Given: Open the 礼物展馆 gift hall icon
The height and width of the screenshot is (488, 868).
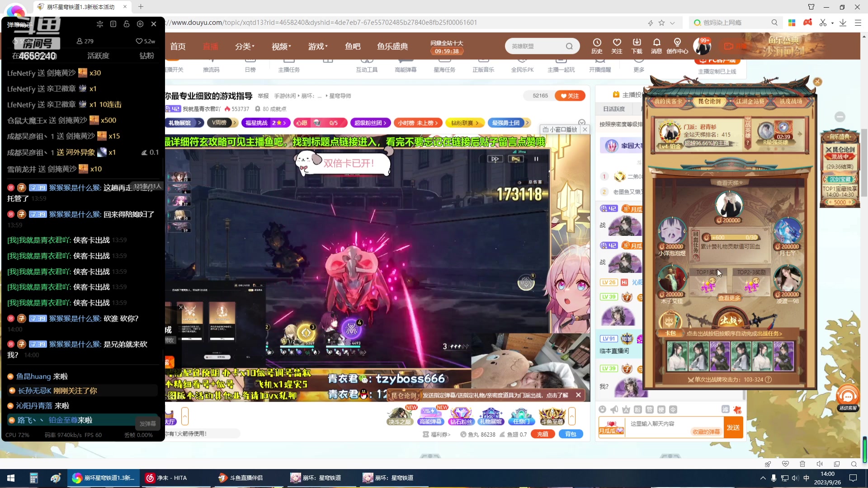Looking at the screenshot, I should (x=491, y=416).
